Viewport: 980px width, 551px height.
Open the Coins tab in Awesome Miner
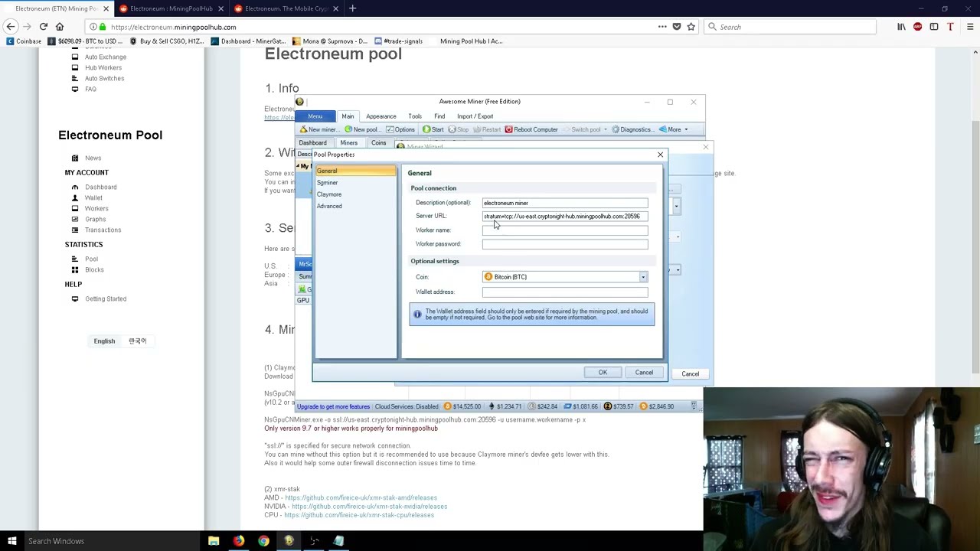[x=378, y=143]
